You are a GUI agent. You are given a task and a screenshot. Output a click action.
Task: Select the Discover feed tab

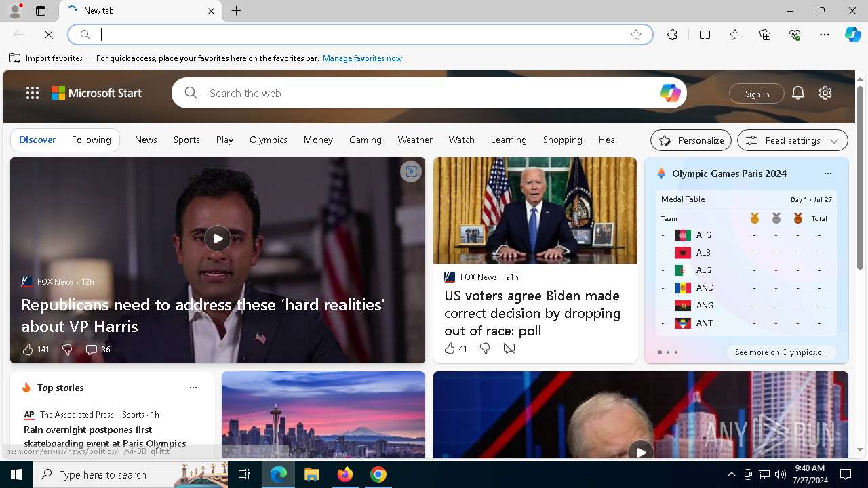click(37, 140)
